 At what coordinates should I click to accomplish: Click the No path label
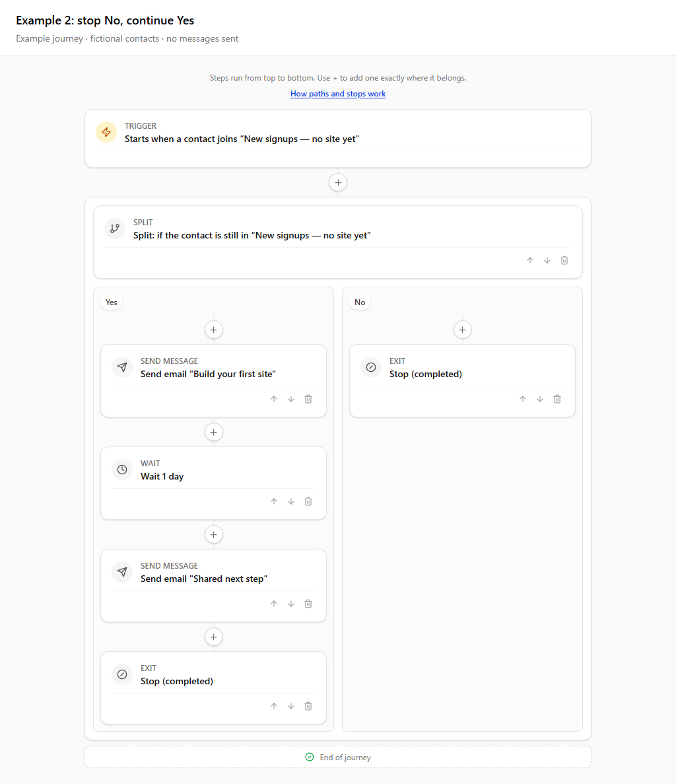point(360,302)
